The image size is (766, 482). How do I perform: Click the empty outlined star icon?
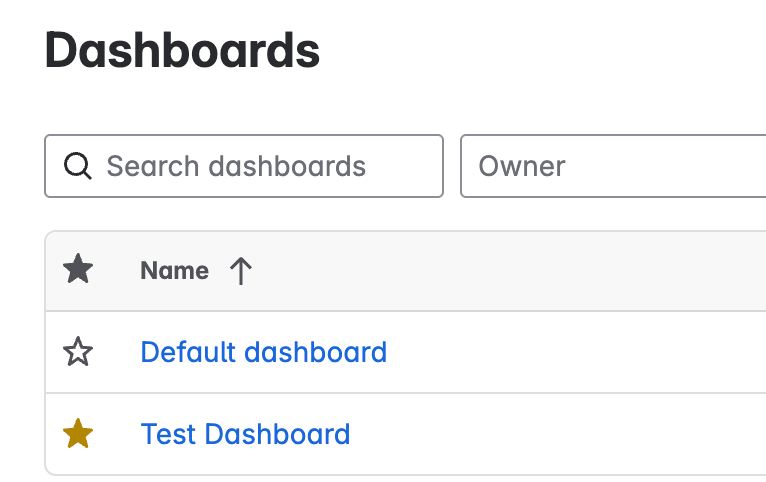coord(78,352)
